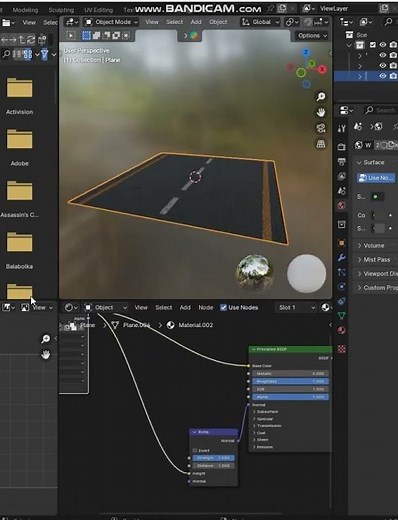Expand Subsurface section on Principled BSDF node

pos(266,412)
